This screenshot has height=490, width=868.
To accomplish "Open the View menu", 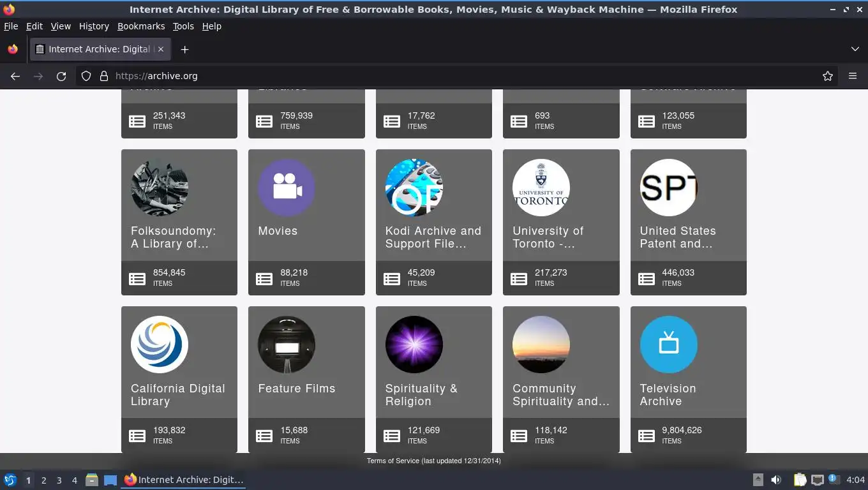I will click(61, 26).
